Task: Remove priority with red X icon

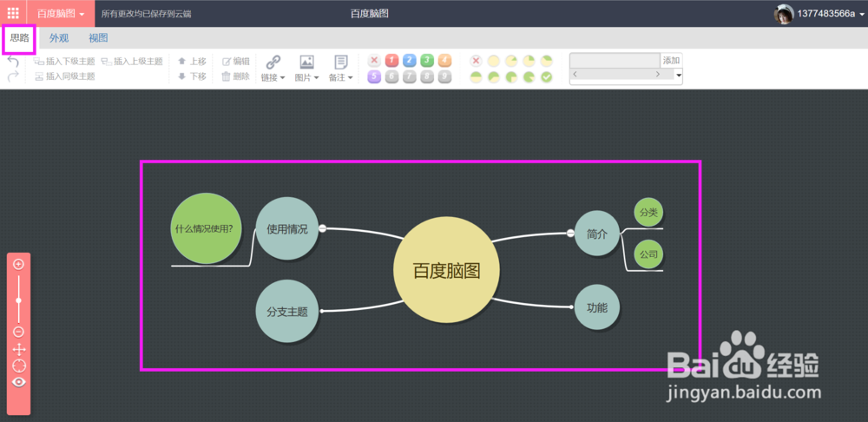Action: coord(374,61)
